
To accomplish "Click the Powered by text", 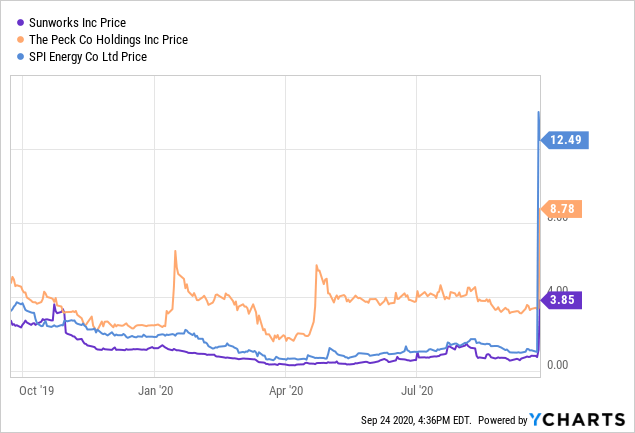I will [x=504, y=420].
